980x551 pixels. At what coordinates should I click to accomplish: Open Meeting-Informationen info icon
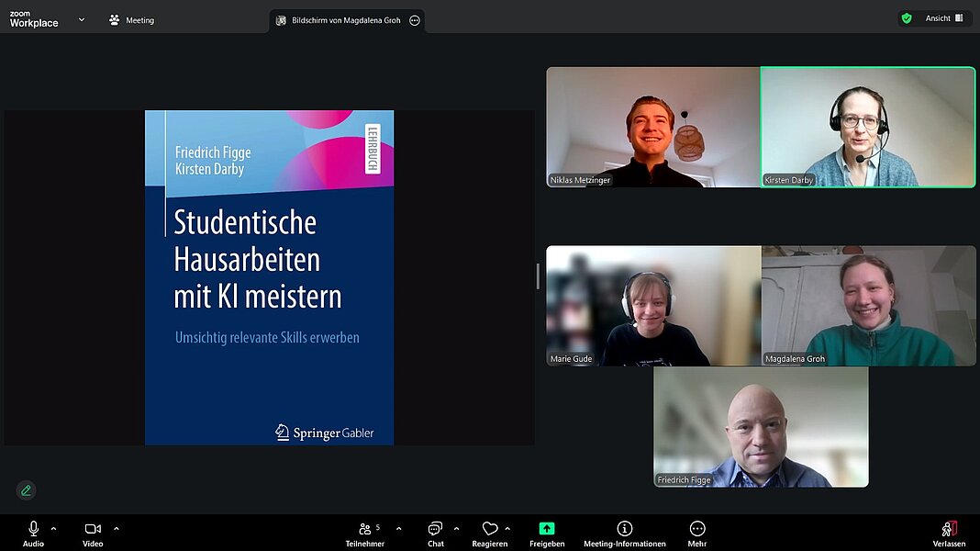624,529
